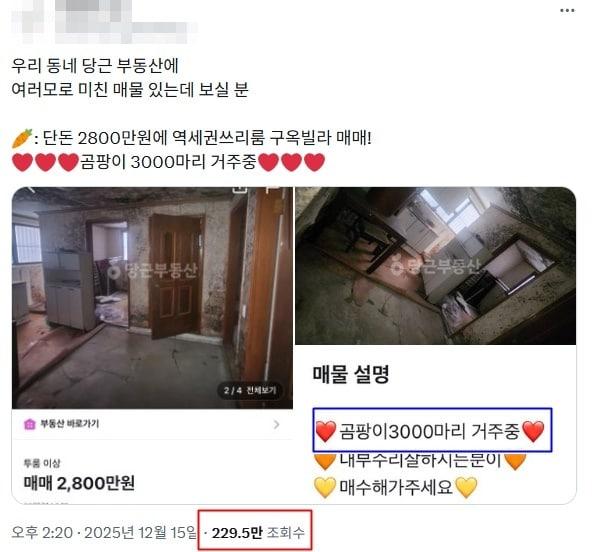This screenshot has width=592, height=552.
Task: Click the 투룸 이상 label
Action: [42, 463]
